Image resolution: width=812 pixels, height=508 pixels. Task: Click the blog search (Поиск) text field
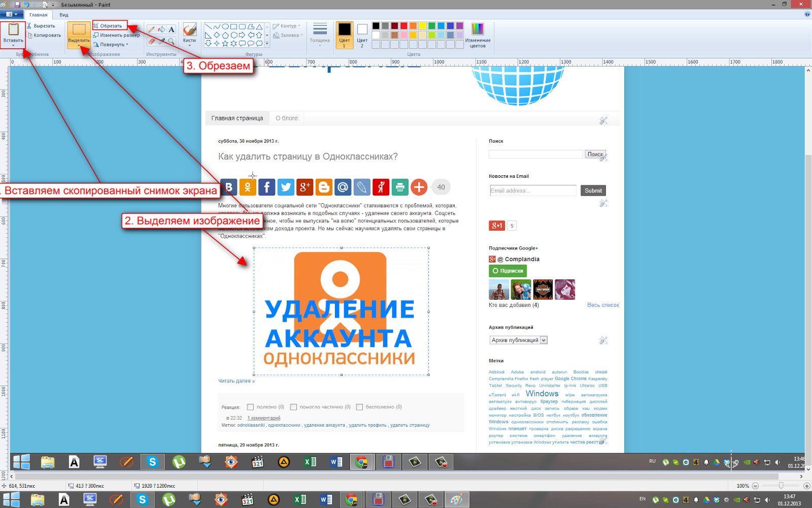click(536, 154)
